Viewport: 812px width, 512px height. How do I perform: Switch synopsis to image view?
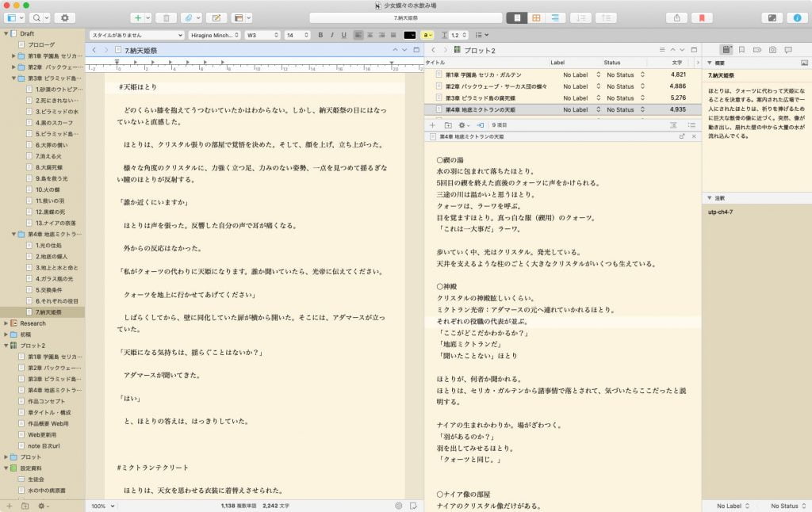804,63
